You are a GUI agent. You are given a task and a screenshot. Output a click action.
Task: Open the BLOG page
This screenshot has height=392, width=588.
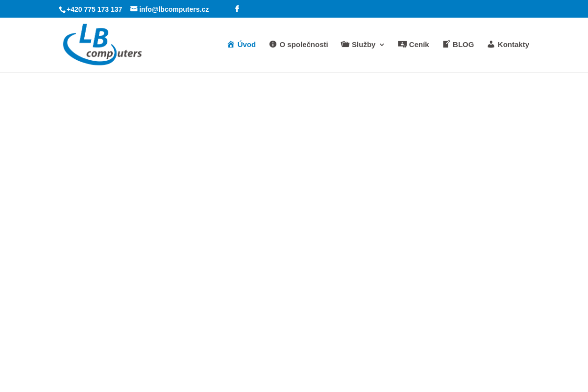[x=464, y=45]
